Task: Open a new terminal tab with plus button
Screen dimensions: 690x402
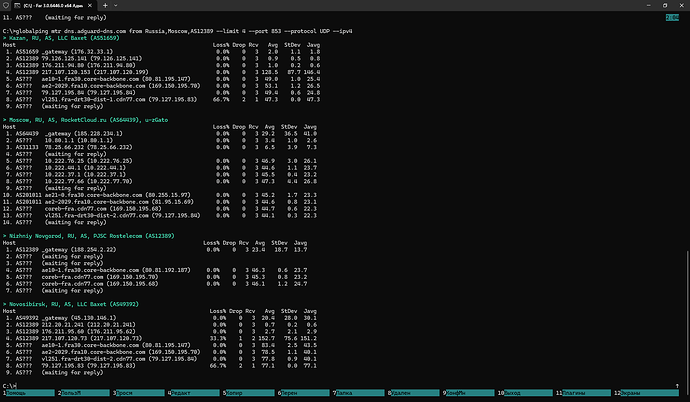Action: click(105, 5)
